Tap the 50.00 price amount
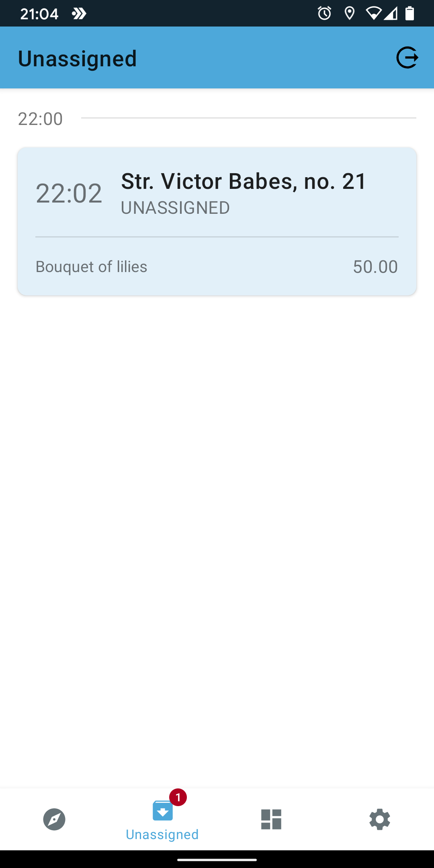Screen dimensions: 434x868 [375, 267]
